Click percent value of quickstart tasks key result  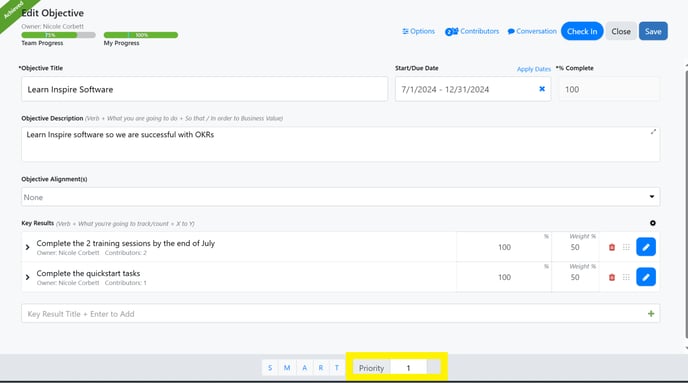[x=504, y=277]
